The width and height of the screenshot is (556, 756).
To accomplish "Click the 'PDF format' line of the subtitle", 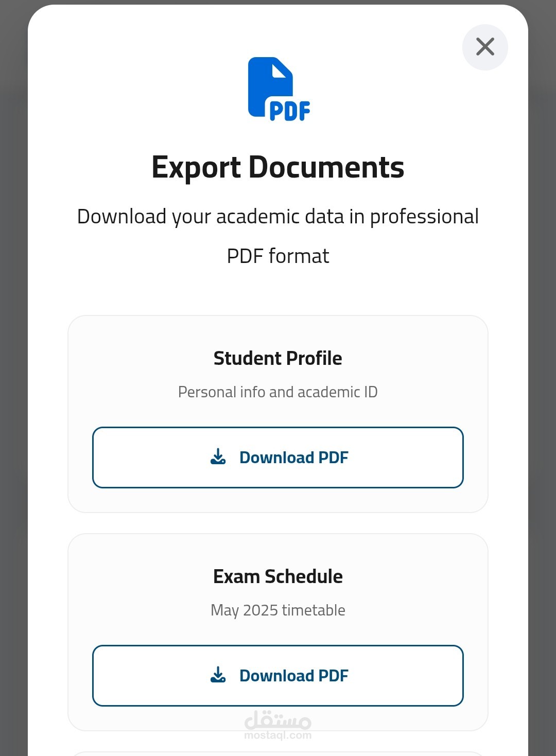I will click(x=278, y=256).
